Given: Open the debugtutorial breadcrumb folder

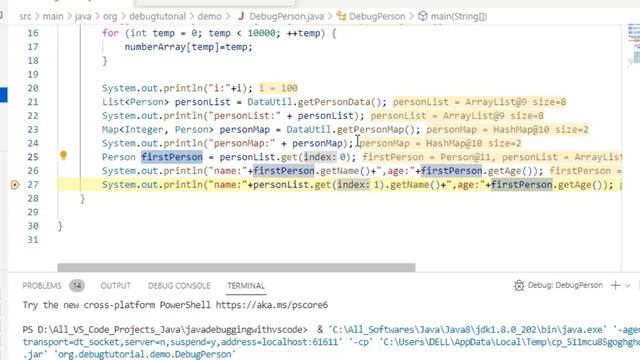Looking at the screenshot, I should [x=157, y=16].
